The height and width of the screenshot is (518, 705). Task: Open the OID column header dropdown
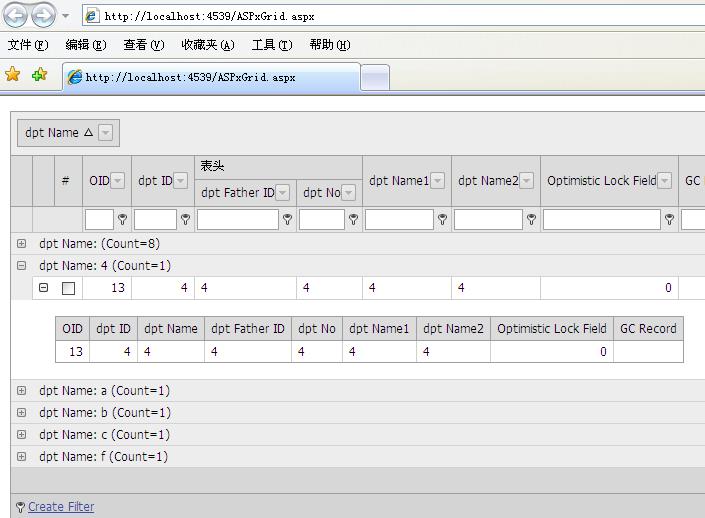[x=118, y=181]
